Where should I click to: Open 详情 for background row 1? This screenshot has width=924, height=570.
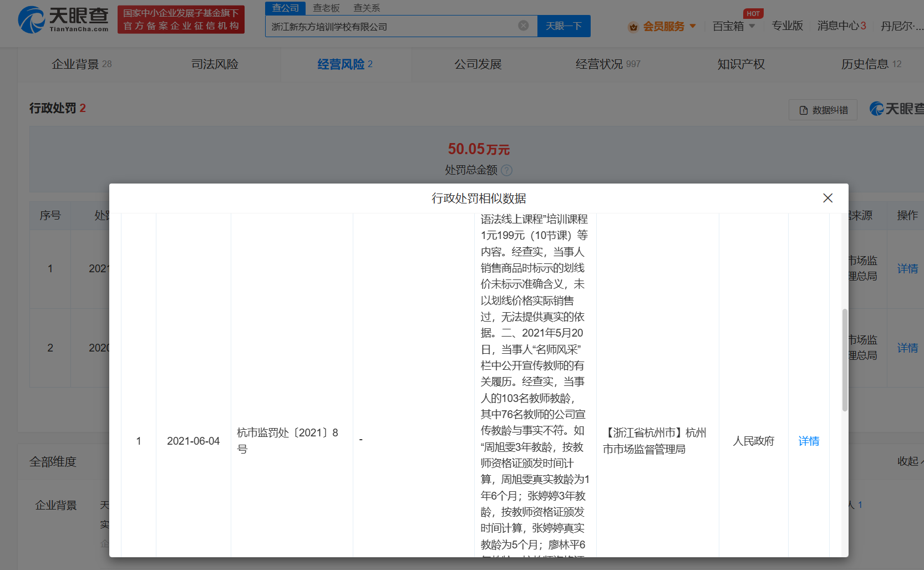click(x=907, y=268)
